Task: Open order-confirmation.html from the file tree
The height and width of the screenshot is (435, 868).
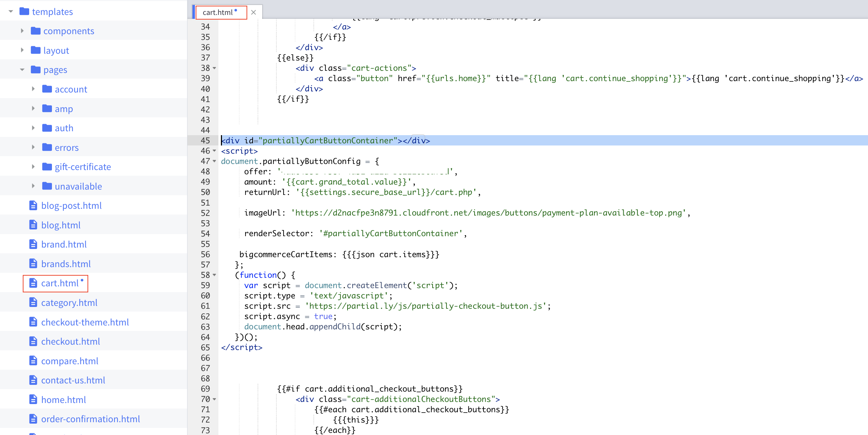Action: 90,419
